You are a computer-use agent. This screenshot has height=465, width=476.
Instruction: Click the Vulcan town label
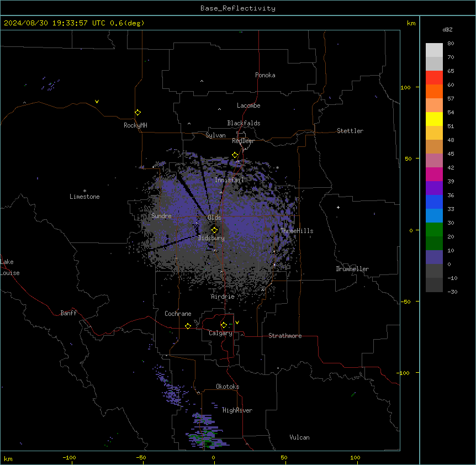(x=300, y=437)
